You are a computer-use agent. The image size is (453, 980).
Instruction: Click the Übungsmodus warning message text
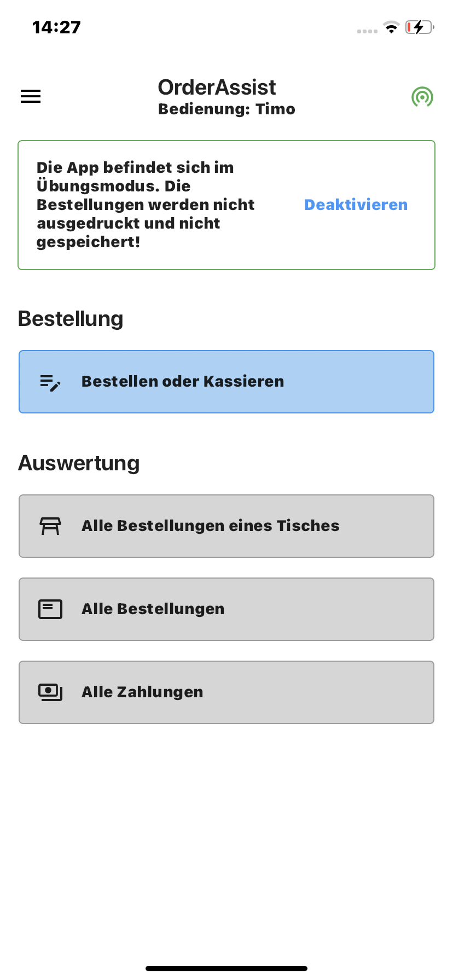(x=146, y=205)
